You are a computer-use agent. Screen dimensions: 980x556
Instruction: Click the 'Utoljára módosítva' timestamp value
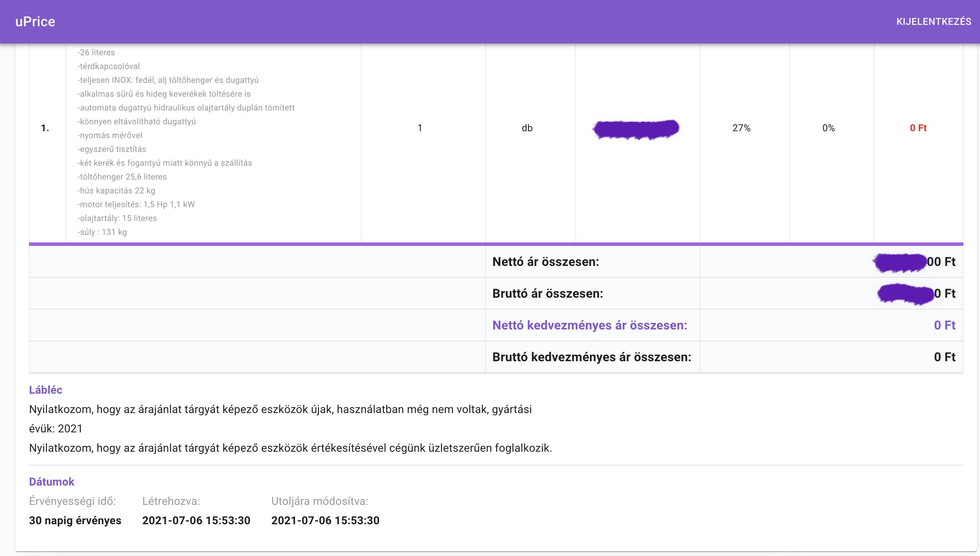tap(325, 520)
